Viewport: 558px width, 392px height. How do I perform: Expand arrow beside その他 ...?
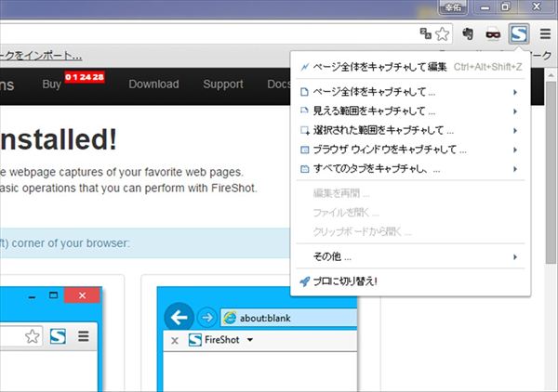pos(515,257)
